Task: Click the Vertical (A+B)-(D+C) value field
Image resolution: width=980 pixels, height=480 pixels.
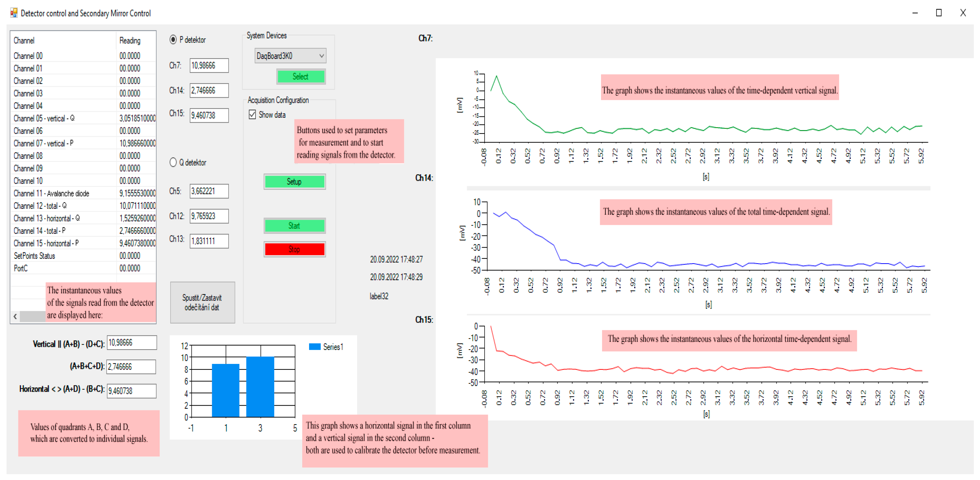Action: (x=132, y=343)
